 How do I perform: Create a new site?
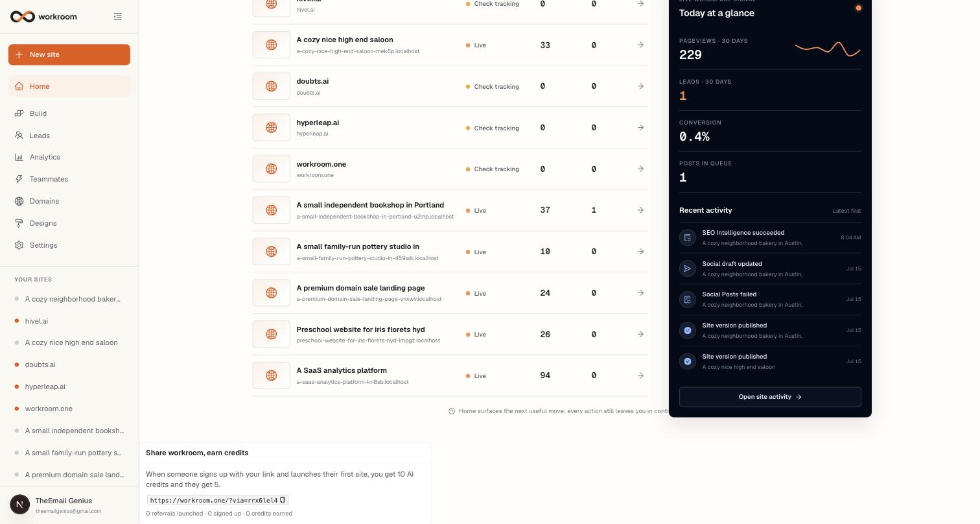pos(69,54)
